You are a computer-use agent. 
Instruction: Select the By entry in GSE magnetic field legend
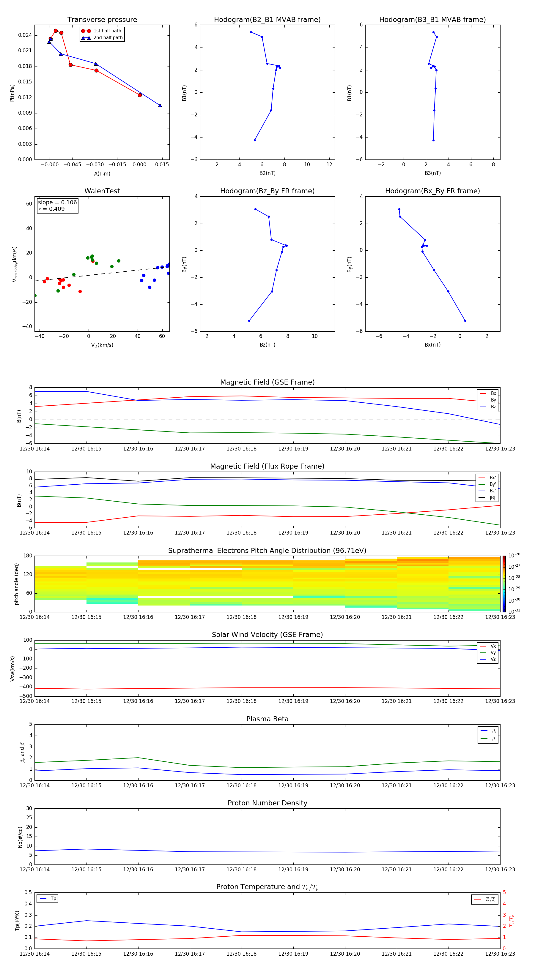pyautogui.click(x=488, y=400)
